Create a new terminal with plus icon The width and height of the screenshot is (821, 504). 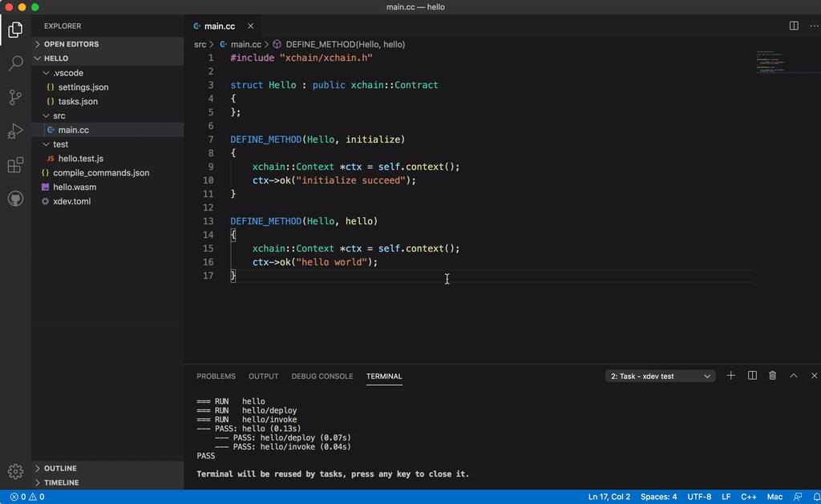point(731,376)
